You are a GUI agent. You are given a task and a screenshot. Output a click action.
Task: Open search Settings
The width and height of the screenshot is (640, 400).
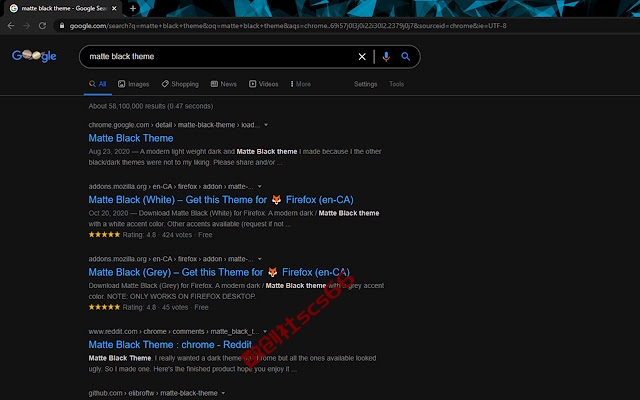pos(365,84)
